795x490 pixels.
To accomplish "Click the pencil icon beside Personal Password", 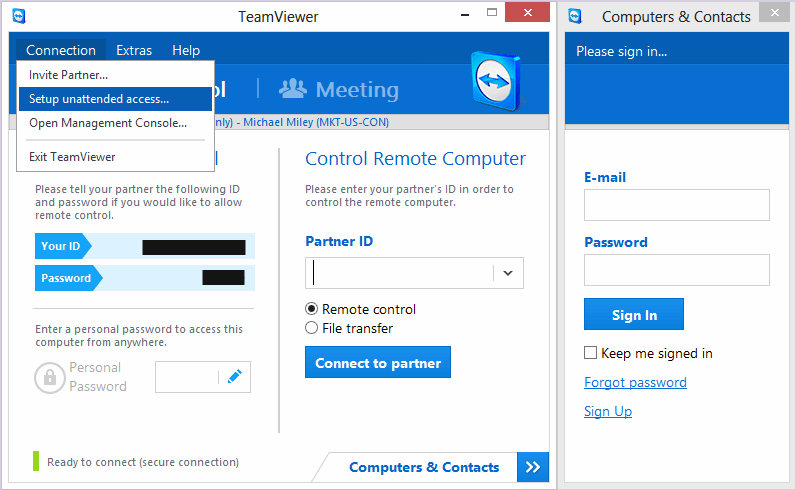I will (235, 377).
